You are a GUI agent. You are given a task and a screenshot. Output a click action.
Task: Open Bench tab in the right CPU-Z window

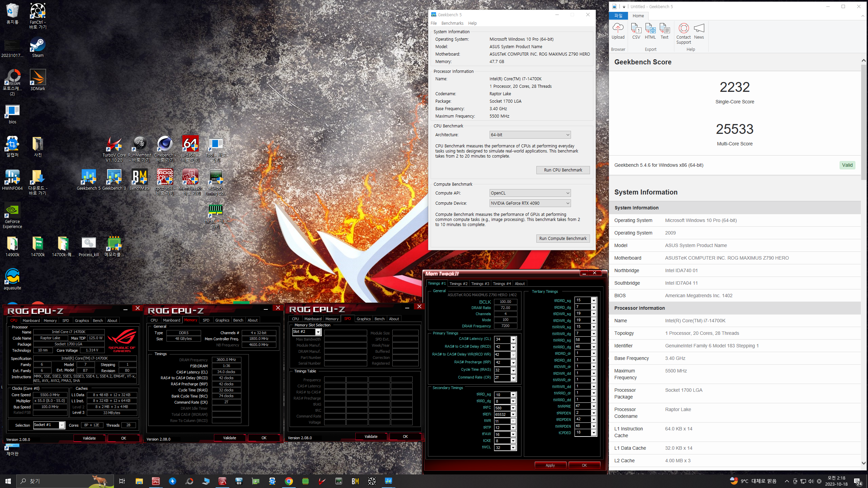coord(379,319)
